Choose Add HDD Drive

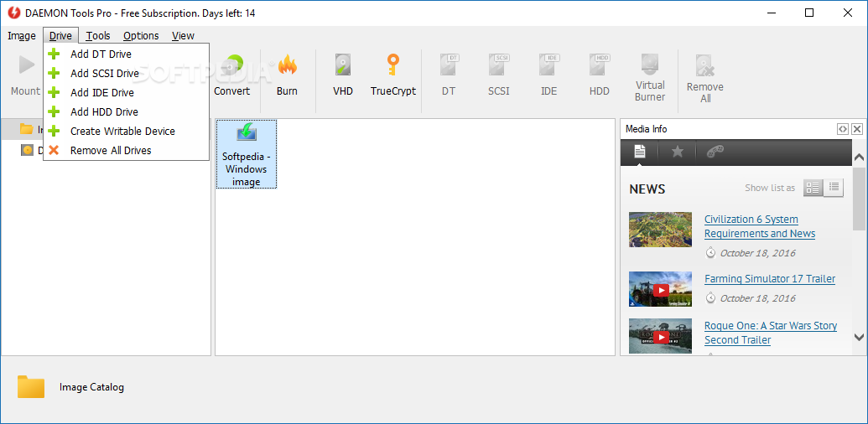click(x=126, y=111)
